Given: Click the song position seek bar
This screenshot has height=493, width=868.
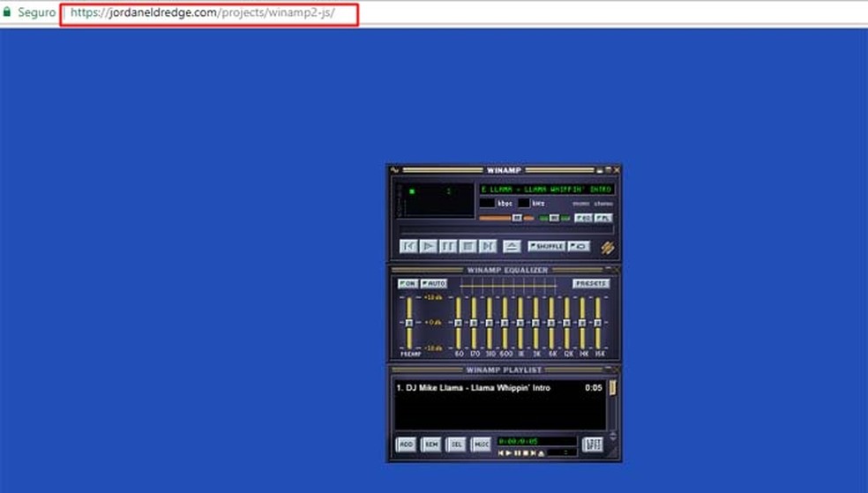Looking at the screenshot, I should pos(506,229).
